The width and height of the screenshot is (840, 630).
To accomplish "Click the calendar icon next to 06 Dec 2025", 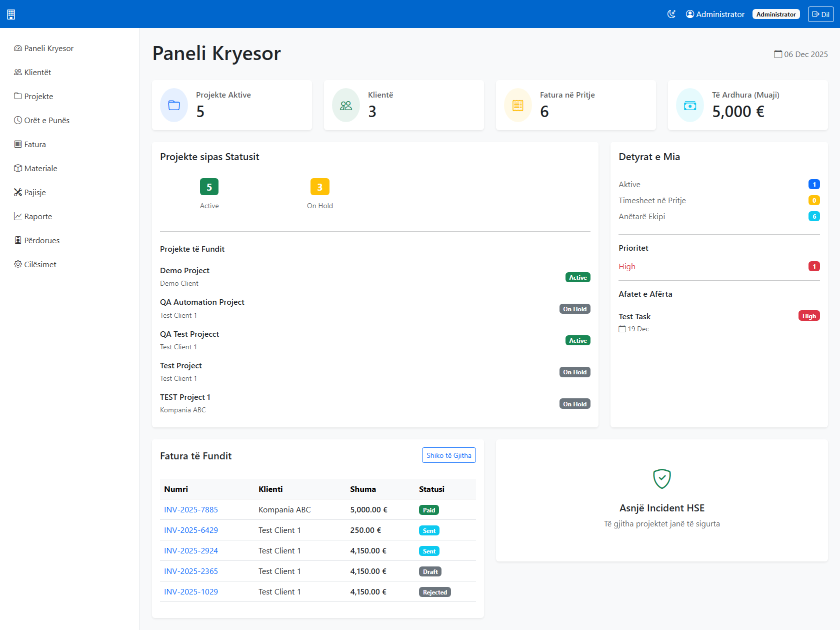I will (x=779, y=54).
